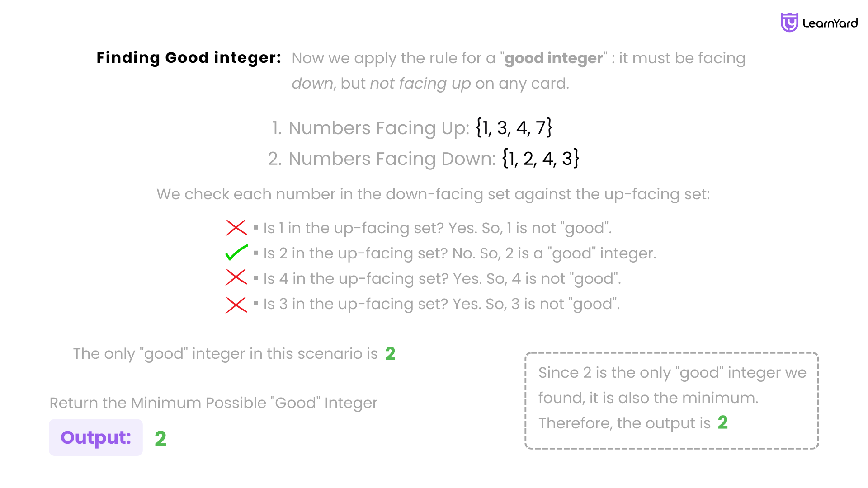Click the Numbers Facing Up set {1, 3, 4, 7}
The image size is (868, 488).
pyautogui.click(x=514, y=128)
